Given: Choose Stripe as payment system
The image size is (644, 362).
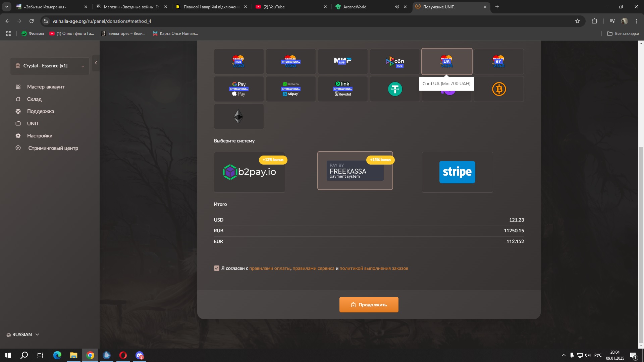Looking at the screenshot, I should coord(457,172).
